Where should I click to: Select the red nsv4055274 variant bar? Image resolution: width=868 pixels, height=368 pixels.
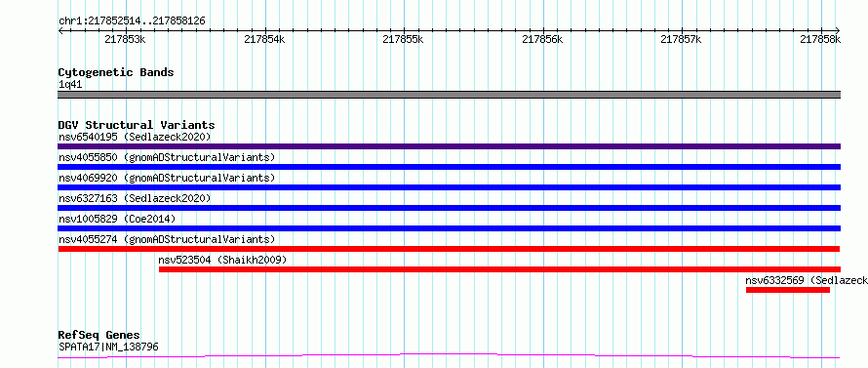tap(449, 249)
